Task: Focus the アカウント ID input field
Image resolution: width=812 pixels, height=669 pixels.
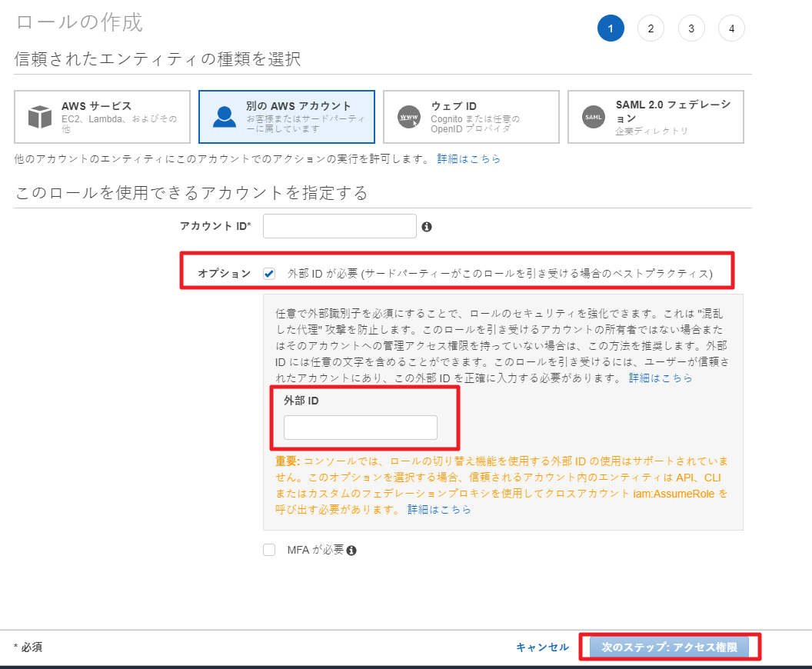Action: pyautogui.click(x=339, y=226)
